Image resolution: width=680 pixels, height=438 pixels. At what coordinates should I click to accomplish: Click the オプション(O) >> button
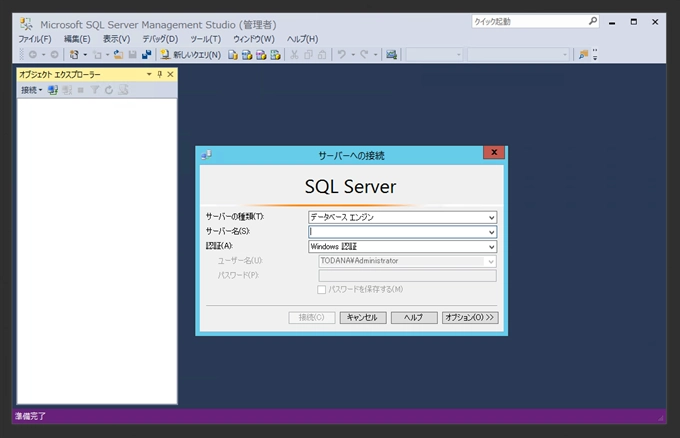(470, 317)
